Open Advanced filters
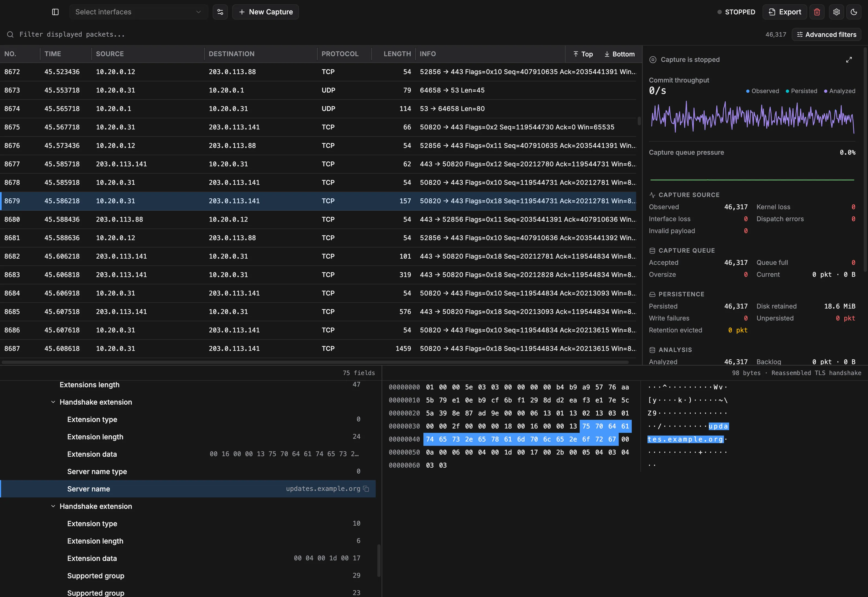This screenshot has width=868, height=597. pyautogui.click(x=826, y=34)
